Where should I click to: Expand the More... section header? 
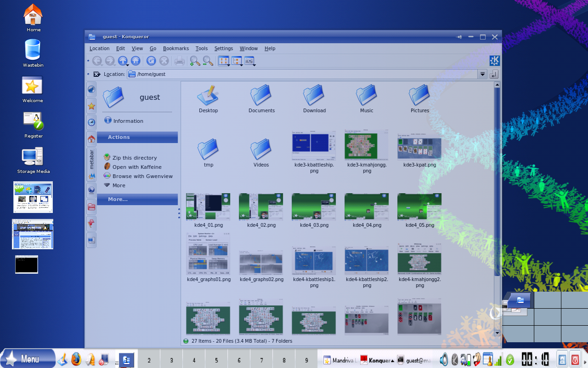[x=137, y=199]
